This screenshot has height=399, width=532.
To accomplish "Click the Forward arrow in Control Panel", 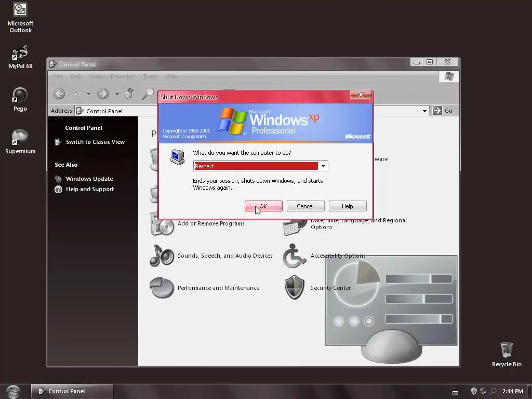I will coord(102,94).
